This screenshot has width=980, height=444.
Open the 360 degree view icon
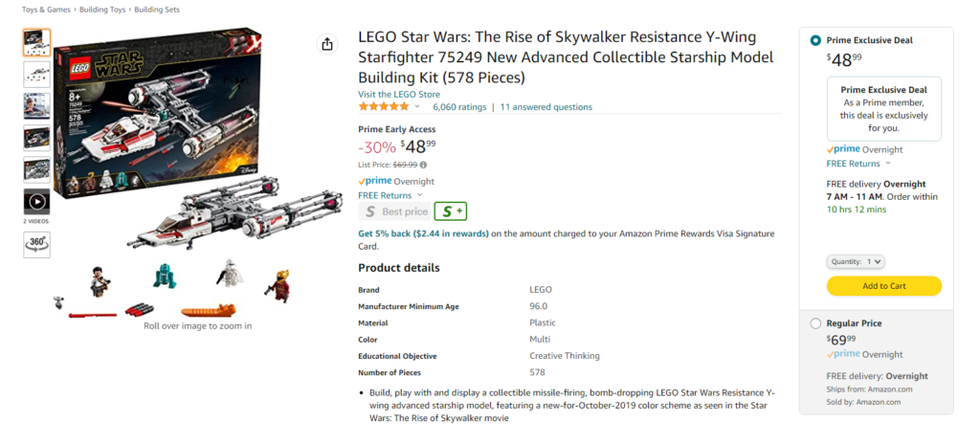coord(37,245)
